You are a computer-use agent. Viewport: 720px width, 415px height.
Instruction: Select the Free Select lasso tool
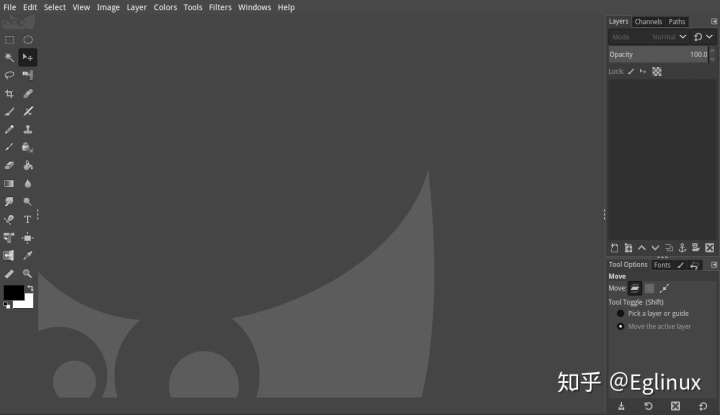click(x=9, y=75)
